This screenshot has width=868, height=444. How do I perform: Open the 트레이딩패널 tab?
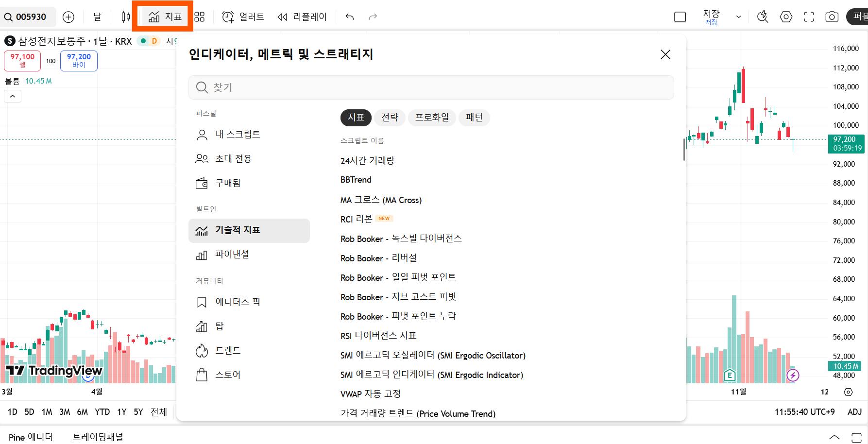click(x=98, y=437)
